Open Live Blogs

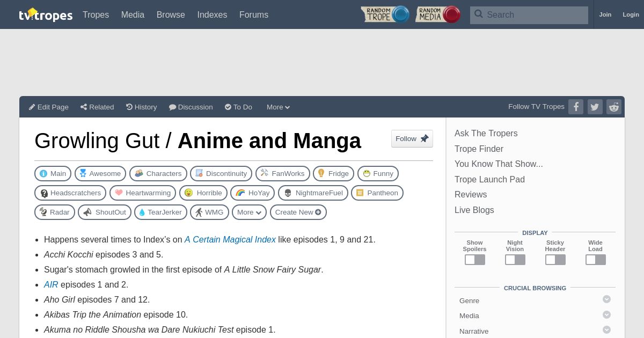point(474,210)
